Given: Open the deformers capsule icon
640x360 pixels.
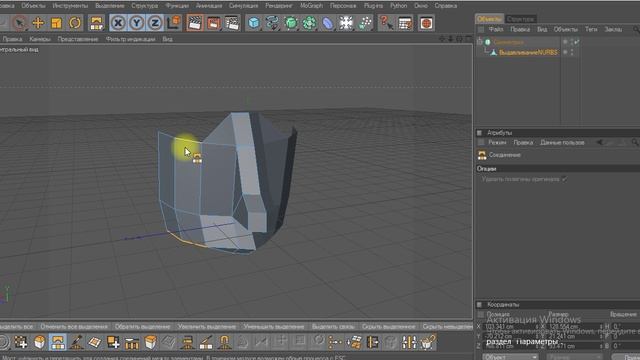Looking at the screenshot, I should coord(328,23).
